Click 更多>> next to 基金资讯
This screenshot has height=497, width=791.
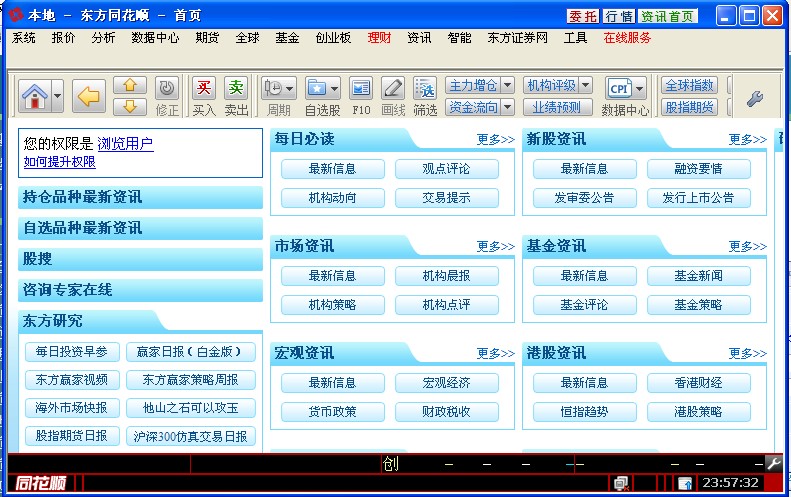coord(747,246)
